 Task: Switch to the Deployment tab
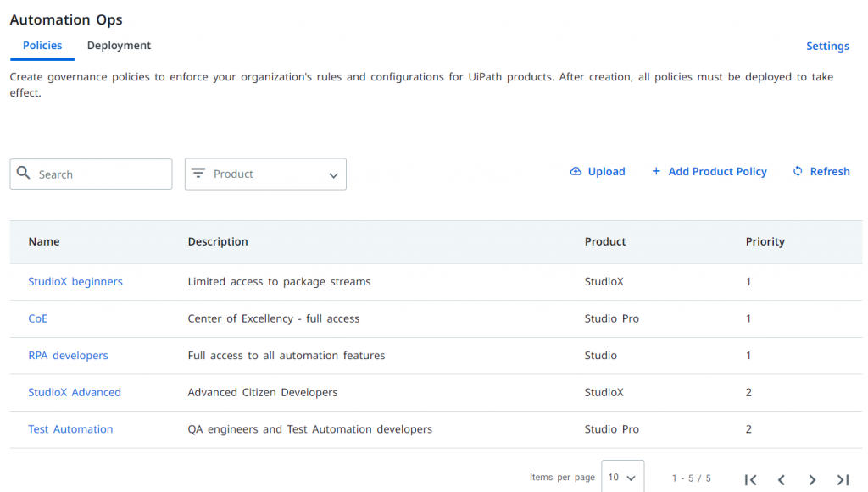pos(119,46)
